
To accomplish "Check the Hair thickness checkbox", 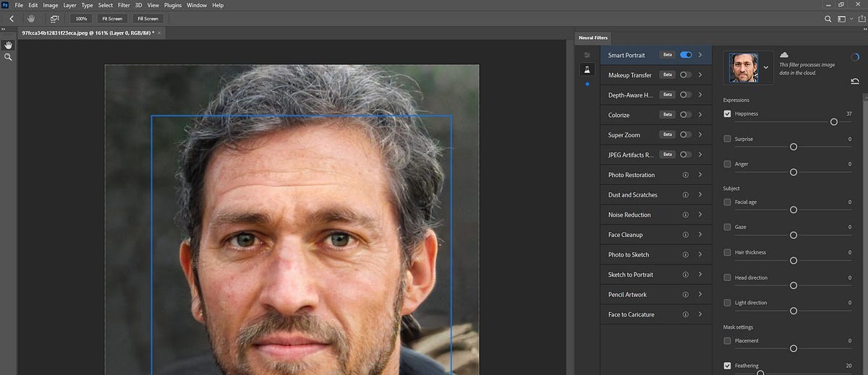I will coord(727,252).
